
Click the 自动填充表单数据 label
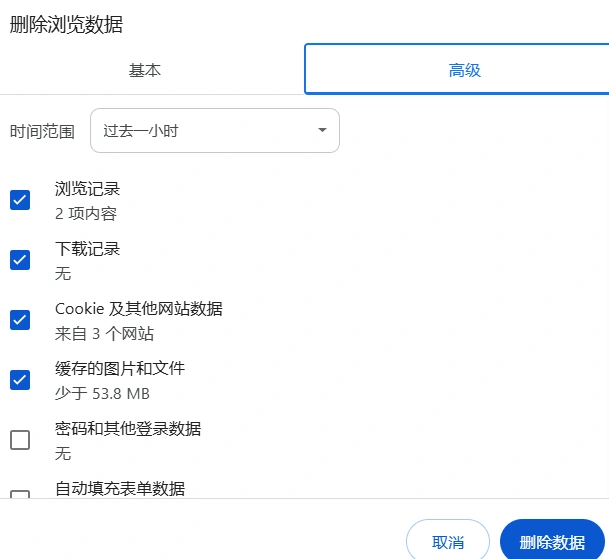tap(120, 489)
